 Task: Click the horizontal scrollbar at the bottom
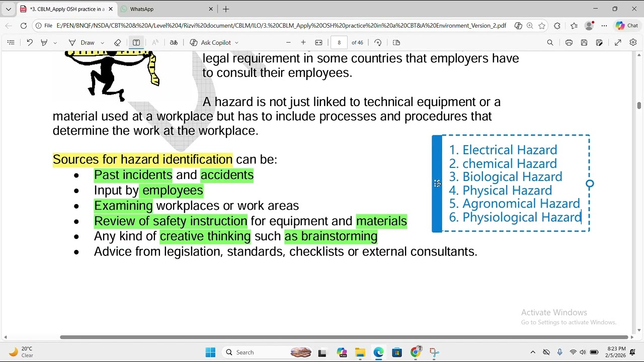click(344, 337)
